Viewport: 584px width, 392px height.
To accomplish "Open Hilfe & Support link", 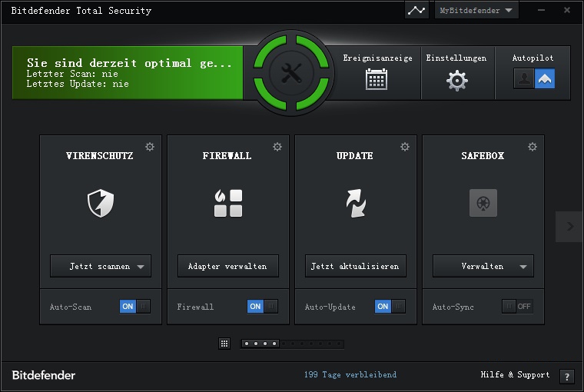I will 515,374.
